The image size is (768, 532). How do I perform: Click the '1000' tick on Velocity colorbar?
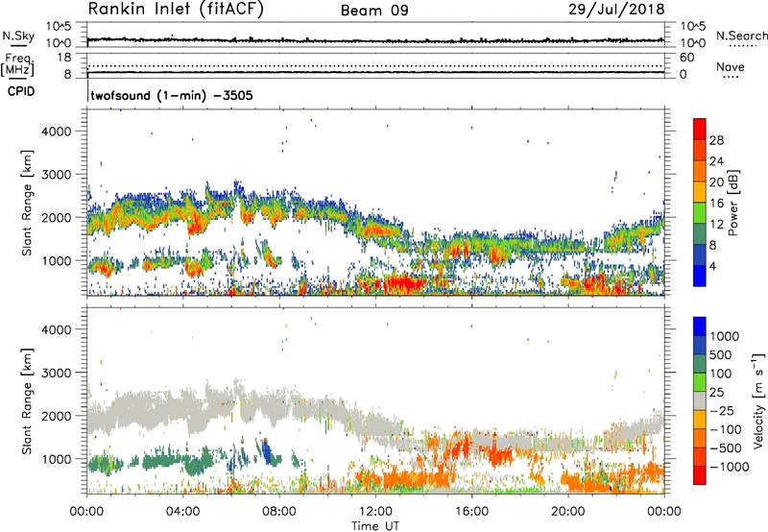pos(724,336)
